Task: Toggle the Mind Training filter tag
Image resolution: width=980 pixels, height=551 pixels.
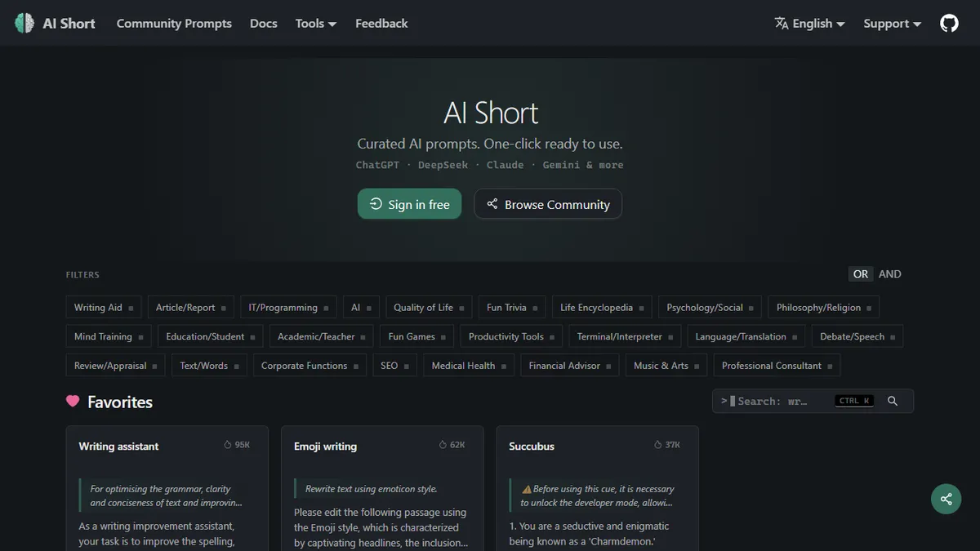Action: (x=109, y=336)
